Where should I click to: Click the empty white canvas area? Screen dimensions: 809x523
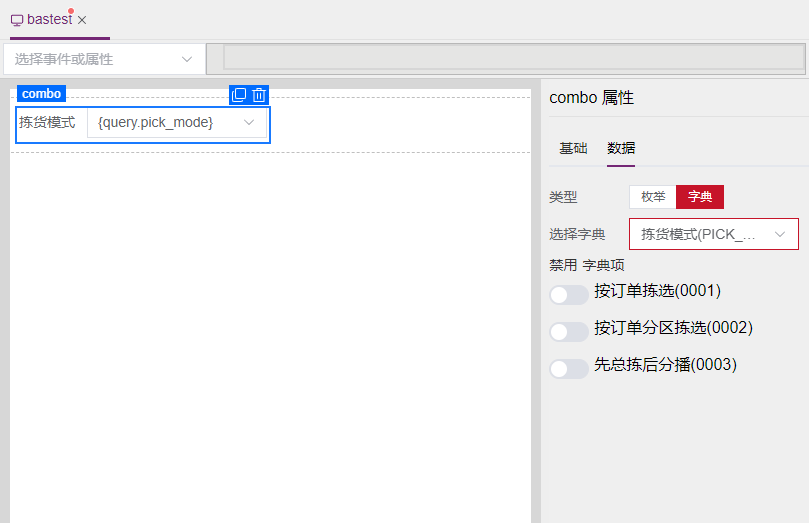click(x=270, y=330)
